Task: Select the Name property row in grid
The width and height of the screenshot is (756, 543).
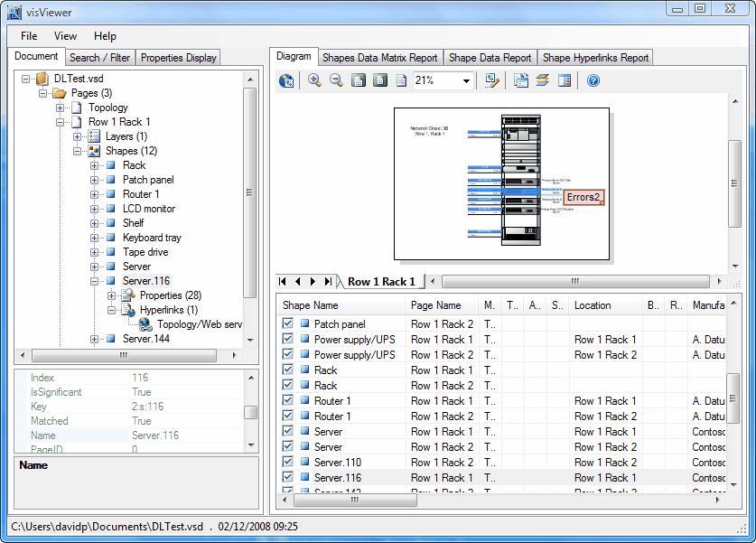Action: coord(130,435)
